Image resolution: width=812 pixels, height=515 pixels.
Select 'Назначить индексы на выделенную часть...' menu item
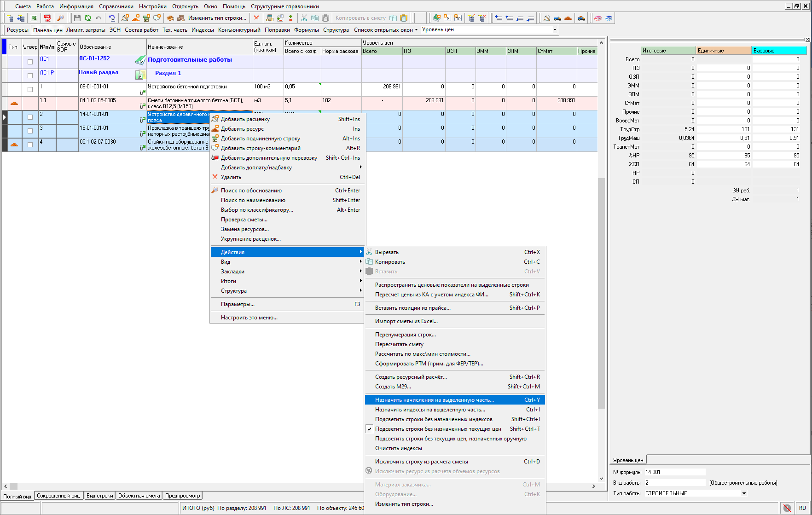click(x=430, y=410)
